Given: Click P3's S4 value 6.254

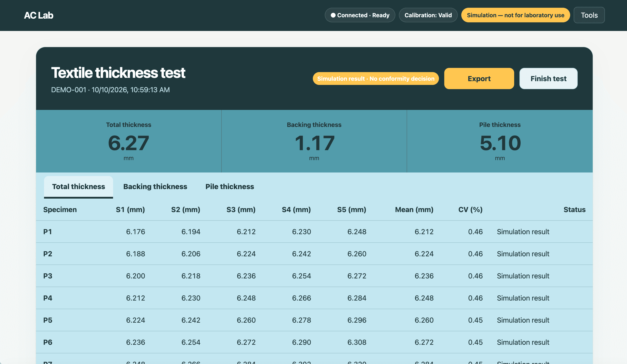Looking at the screenshot, I should tap(302, 276).
